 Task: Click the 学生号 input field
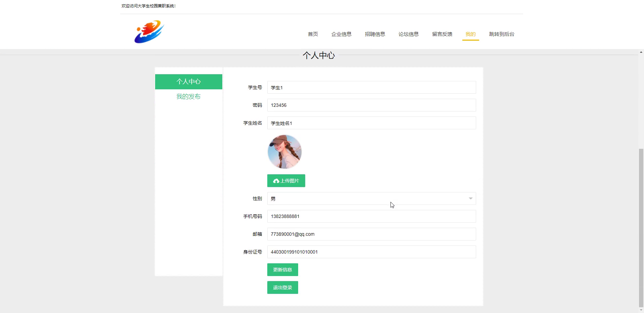[x=371, y=87]
